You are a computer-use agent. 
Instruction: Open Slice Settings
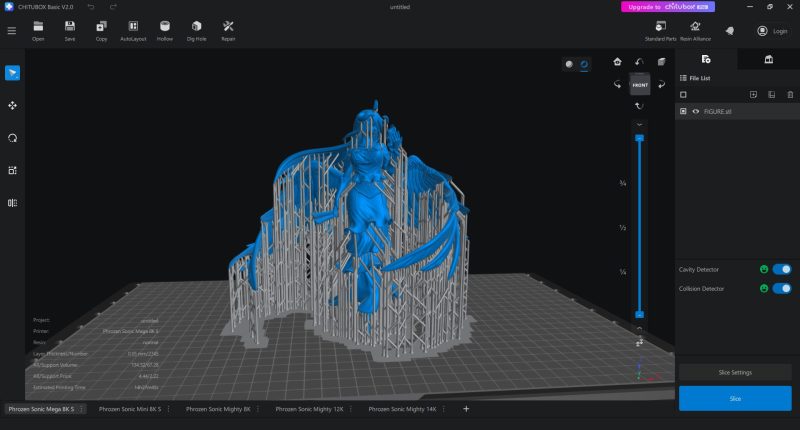(x=735, y=372)
